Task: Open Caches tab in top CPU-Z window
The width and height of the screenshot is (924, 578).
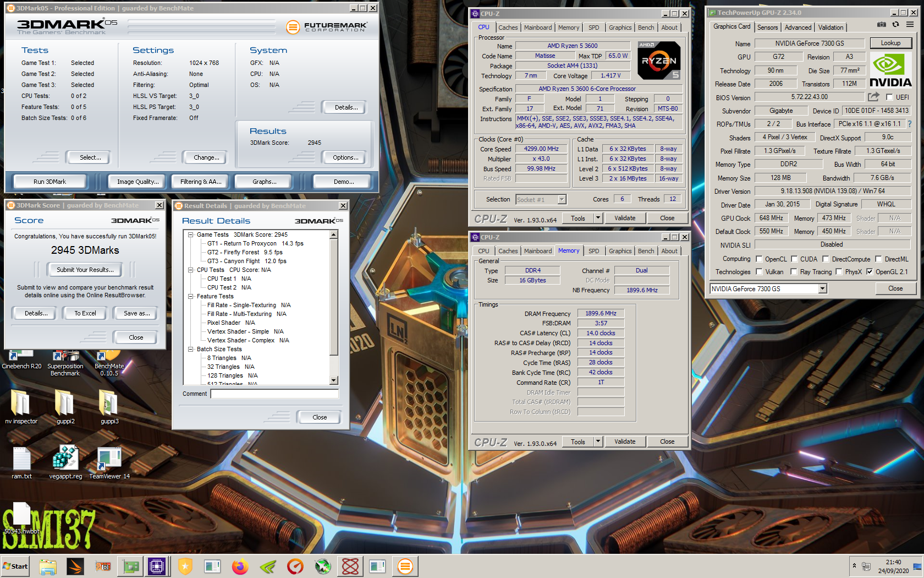Action: coord(508,28)
